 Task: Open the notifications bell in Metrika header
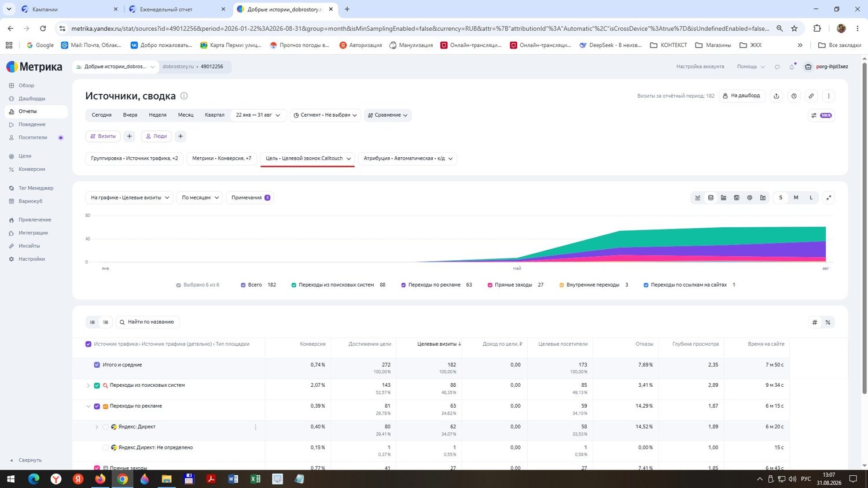coord(792,66)
